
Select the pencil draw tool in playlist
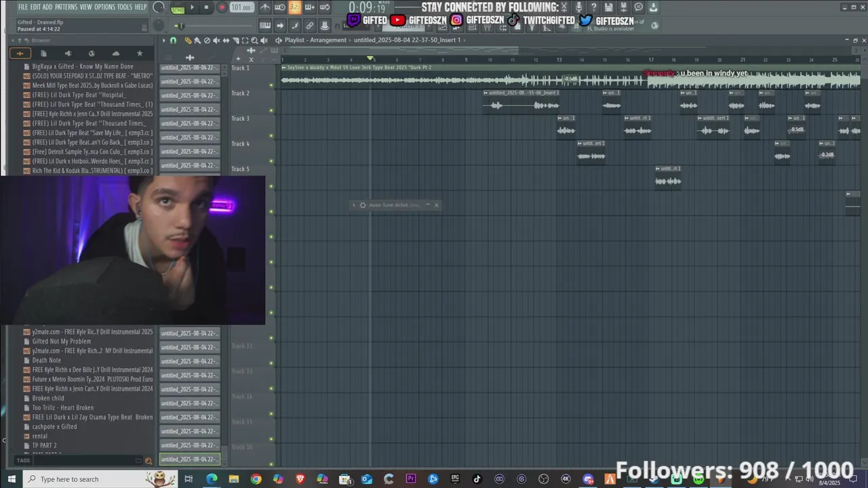click(x=189, y=41)
